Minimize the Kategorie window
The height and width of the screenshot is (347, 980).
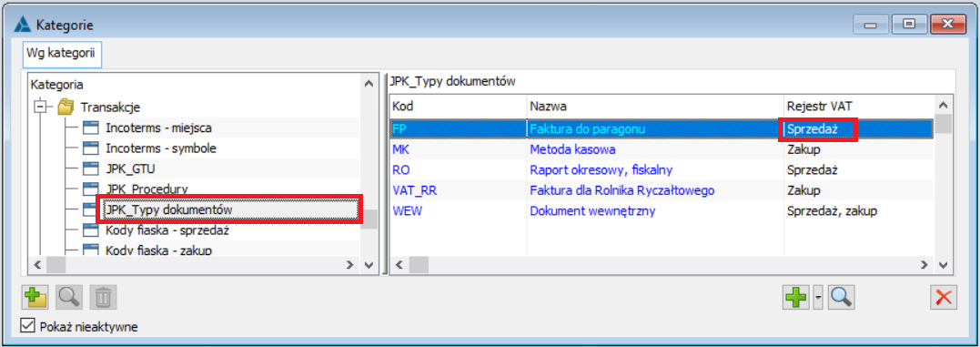871,25
